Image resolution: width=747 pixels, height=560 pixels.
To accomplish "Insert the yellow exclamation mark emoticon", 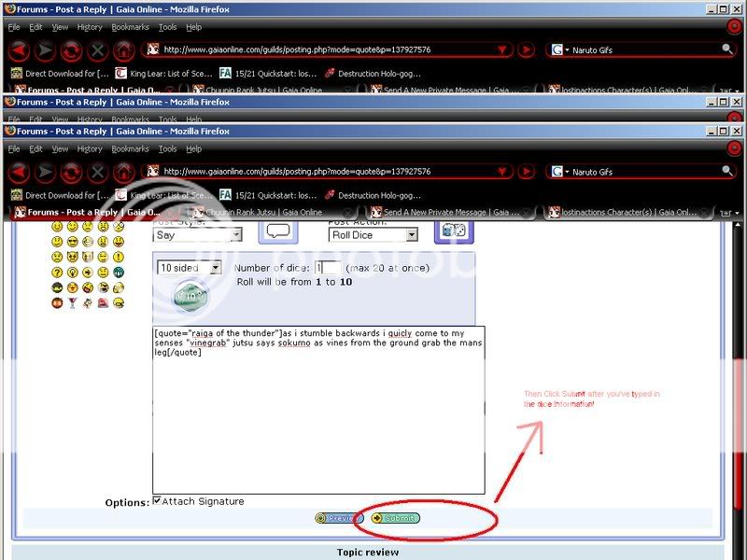I will [x=118, y=258].
